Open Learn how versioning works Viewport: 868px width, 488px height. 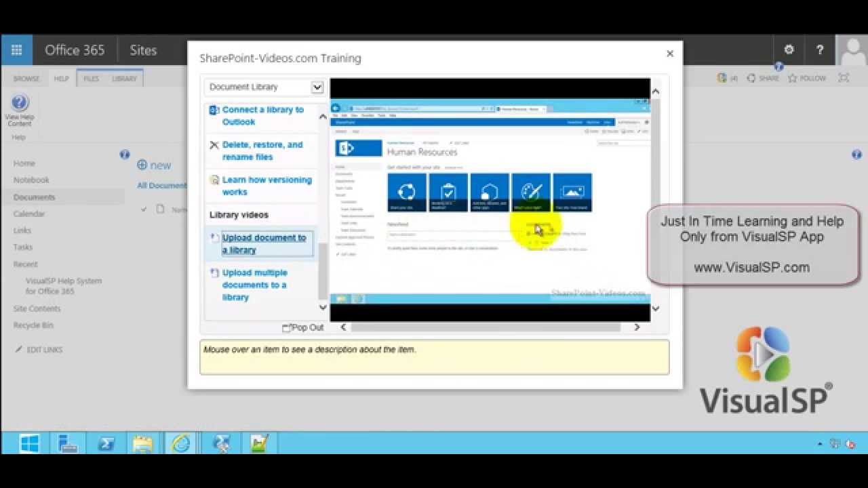267,186
